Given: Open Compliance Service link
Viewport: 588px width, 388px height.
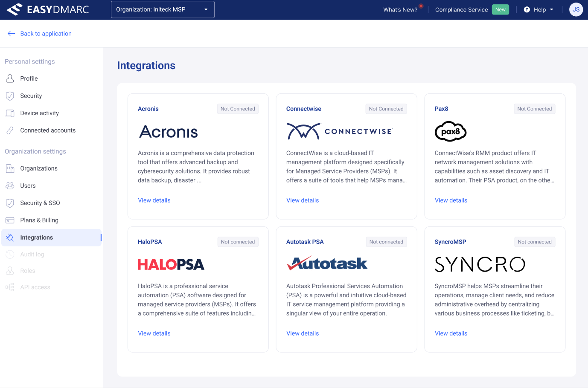Looking at the screenshot, I should (x=462, y=9).
